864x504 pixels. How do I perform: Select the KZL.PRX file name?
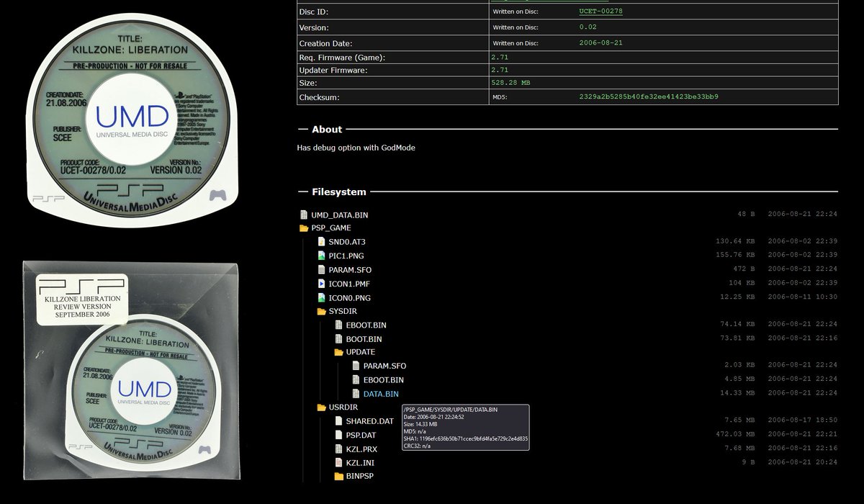pyautogui.click(x=361, y=449)
